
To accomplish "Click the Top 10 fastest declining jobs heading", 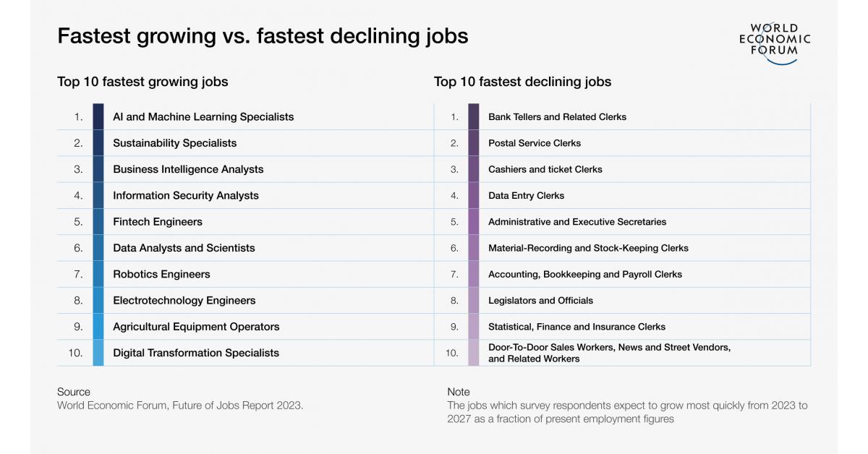I will (x=522, y=82).
